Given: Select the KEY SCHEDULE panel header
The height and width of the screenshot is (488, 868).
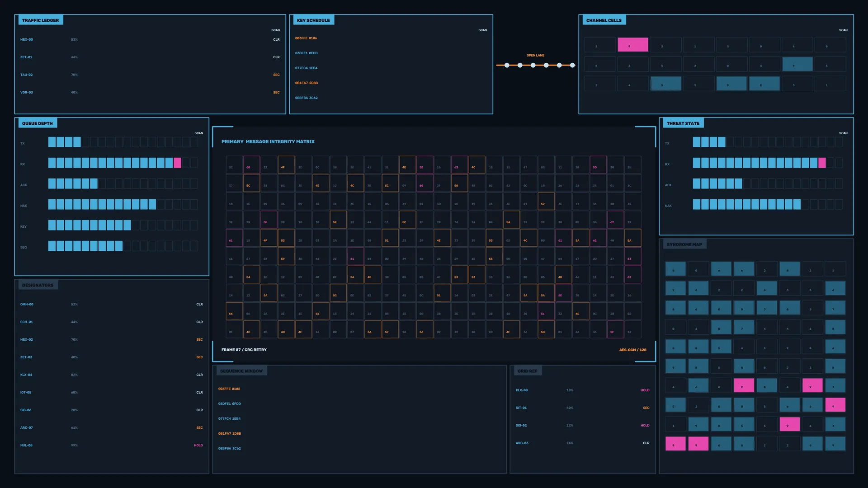Looking at the screenshot, I should coord(313,20).
